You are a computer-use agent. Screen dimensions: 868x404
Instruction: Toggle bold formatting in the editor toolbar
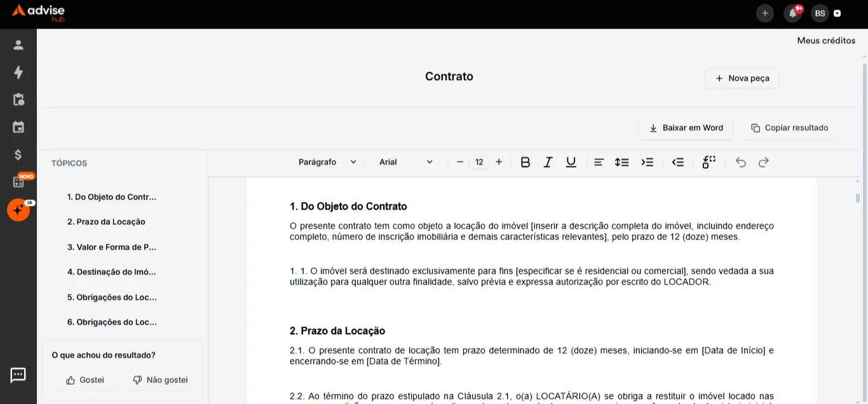point(525,163)
